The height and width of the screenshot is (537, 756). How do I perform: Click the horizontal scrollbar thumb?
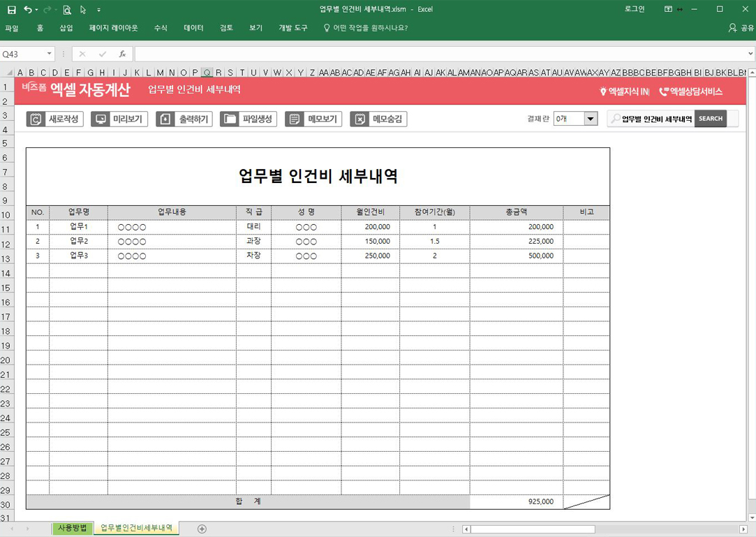(x=532, y=529)
